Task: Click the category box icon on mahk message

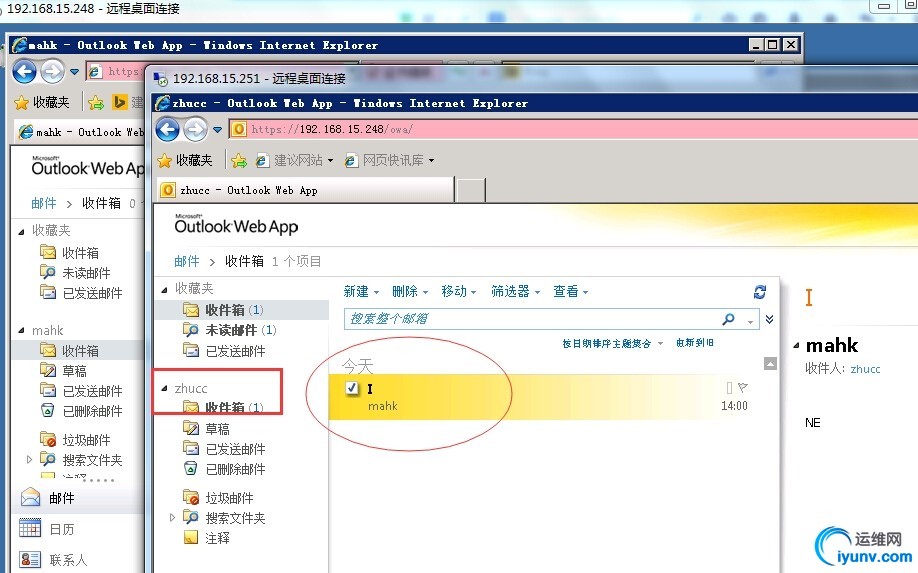Action: click(x=729, y=387)
